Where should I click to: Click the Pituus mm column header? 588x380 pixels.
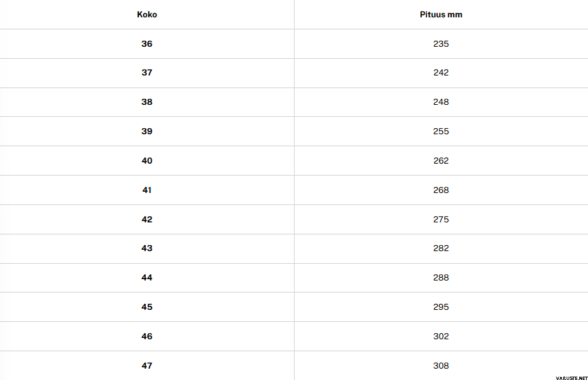(441, 15)
